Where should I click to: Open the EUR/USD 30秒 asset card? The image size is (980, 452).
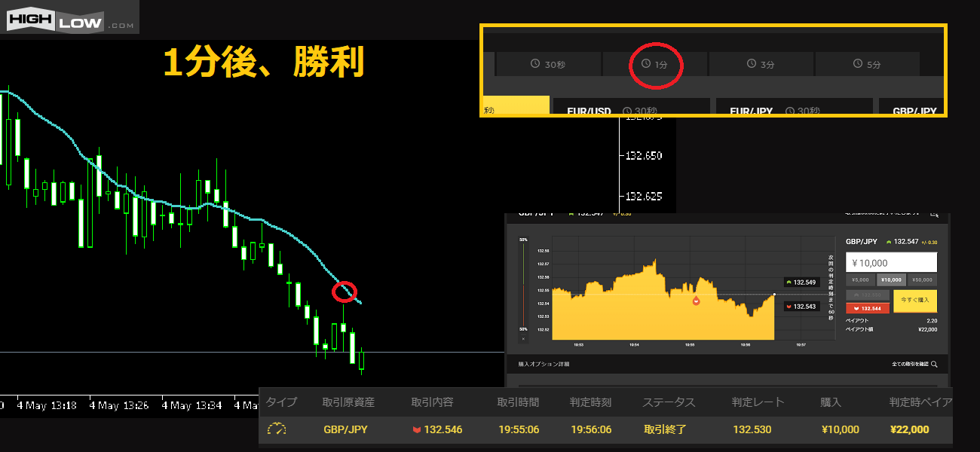click(x=631, y=109)
